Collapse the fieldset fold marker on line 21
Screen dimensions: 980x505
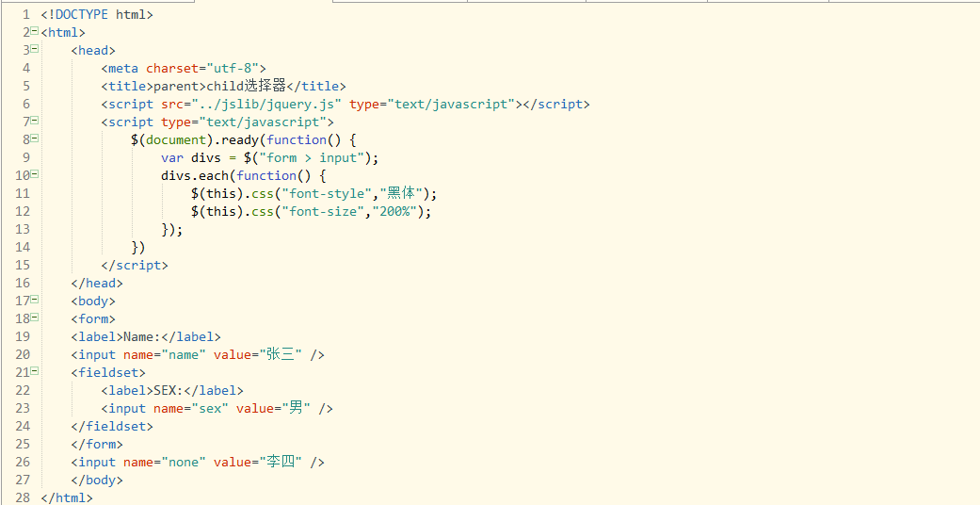35,371
